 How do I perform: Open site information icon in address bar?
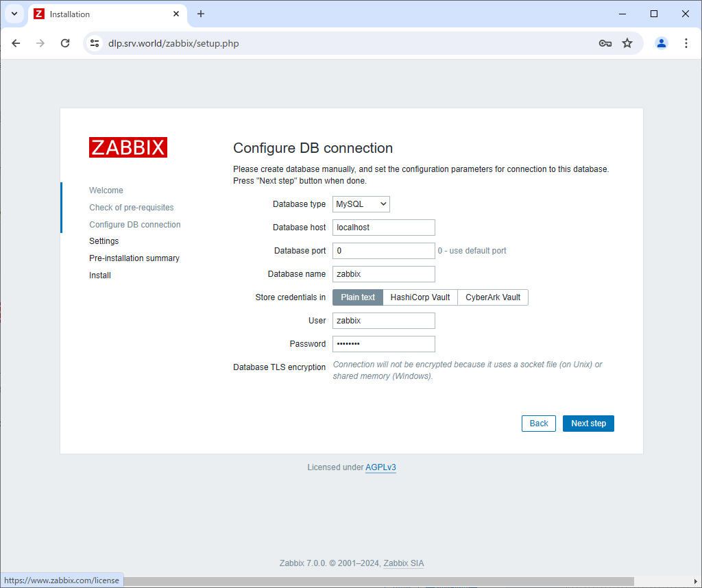pyautogui.click(x=95, y=43)
